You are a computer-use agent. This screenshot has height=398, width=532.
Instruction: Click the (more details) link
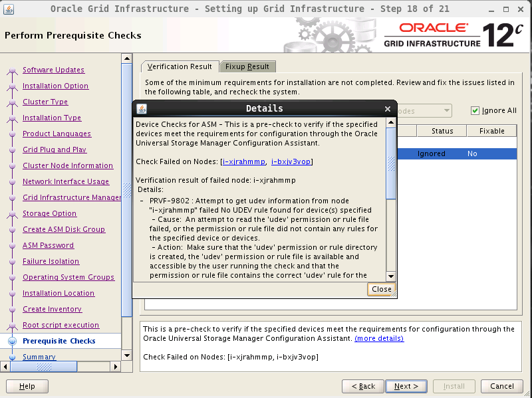click(x=379, y=338)
